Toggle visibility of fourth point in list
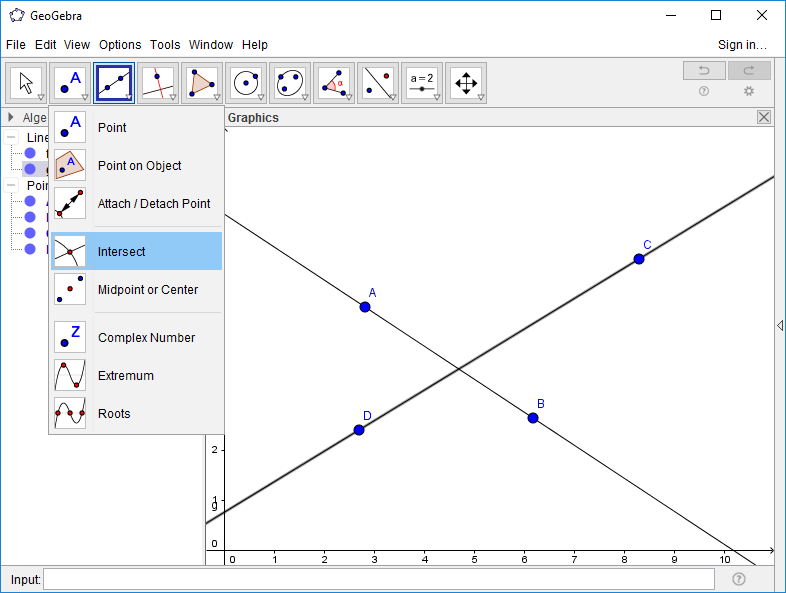Image resolution: width=786 pixels, height=593 pixels. [30, 249]
